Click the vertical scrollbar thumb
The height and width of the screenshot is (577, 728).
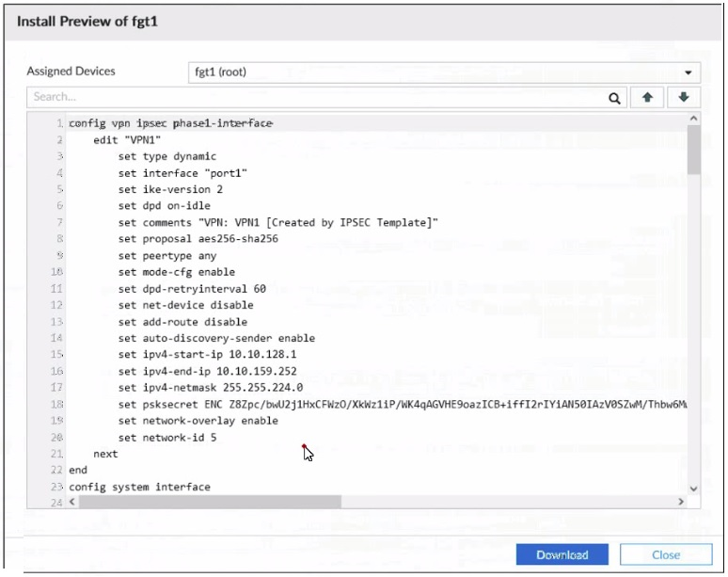(694, 151)
